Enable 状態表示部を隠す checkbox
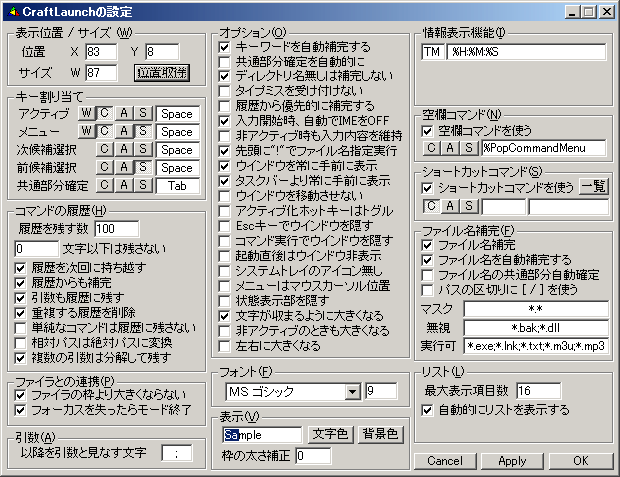Viewport: 620px width, 477px height. (224, 301)
